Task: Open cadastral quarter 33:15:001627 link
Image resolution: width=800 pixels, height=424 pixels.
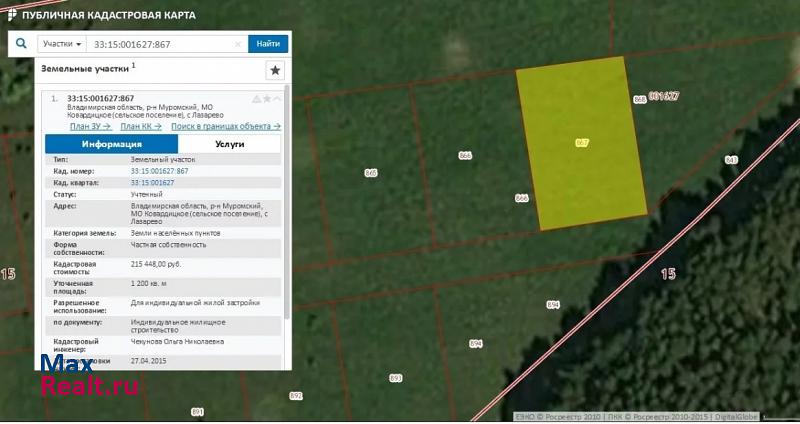Action: (x=152, y=183)
